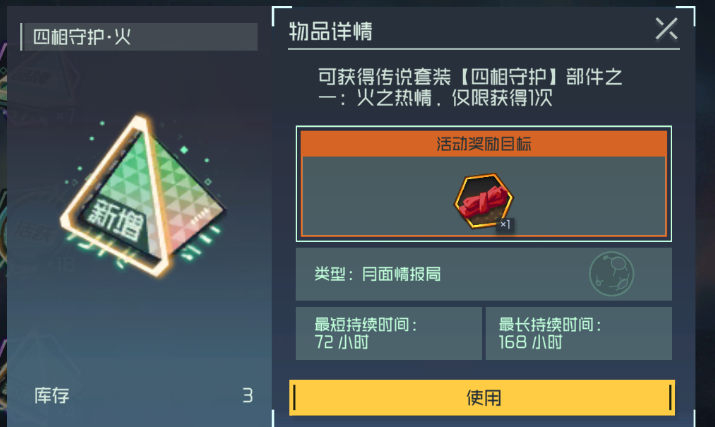Select the 四相守护·火 item title bar
This screenshot has width=715, height=427.
(x=139, y=37)
